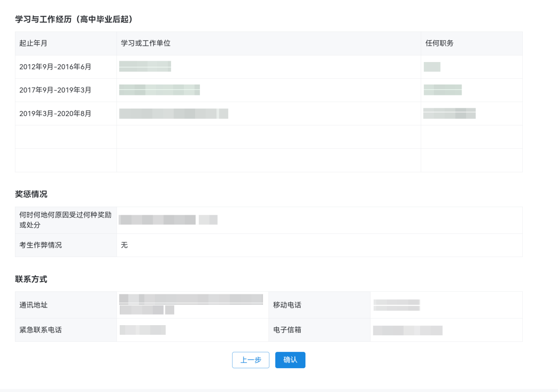Click the 奖惩情况 section heading

click(31, 194)
